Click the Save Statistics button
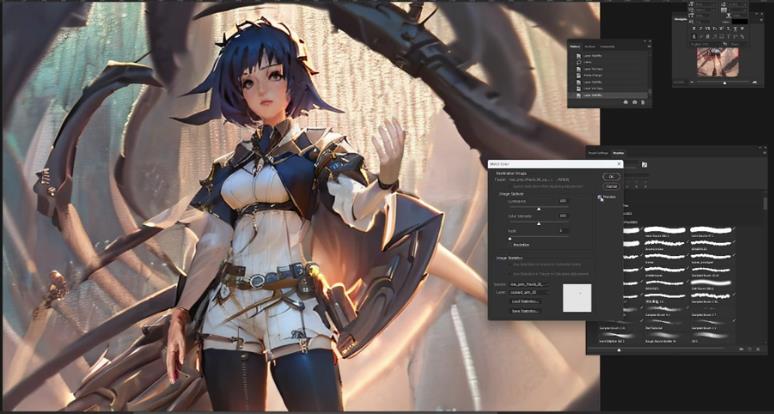This screenshot has height=414, width=774. [526, 311]
